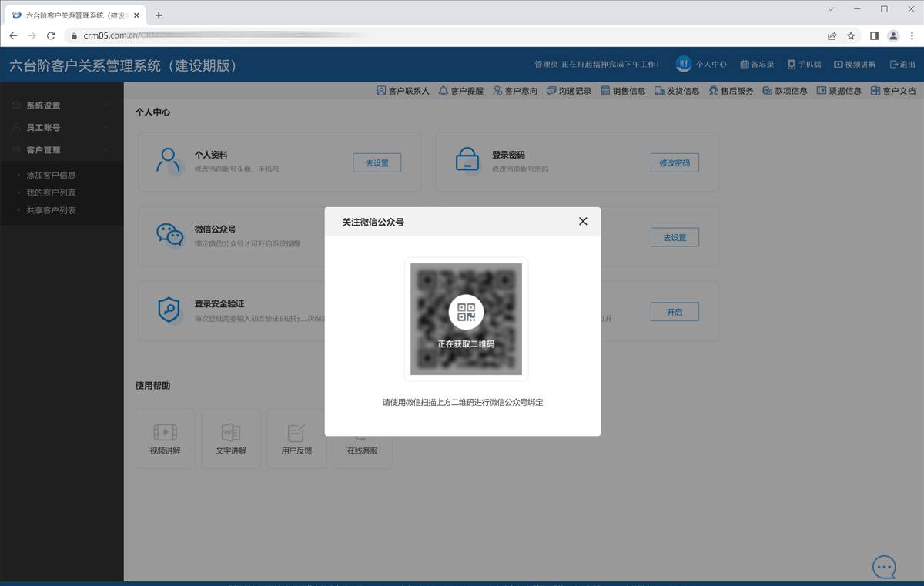Go back using the browser back arrow
924x586 pixels.
[13, 35]
